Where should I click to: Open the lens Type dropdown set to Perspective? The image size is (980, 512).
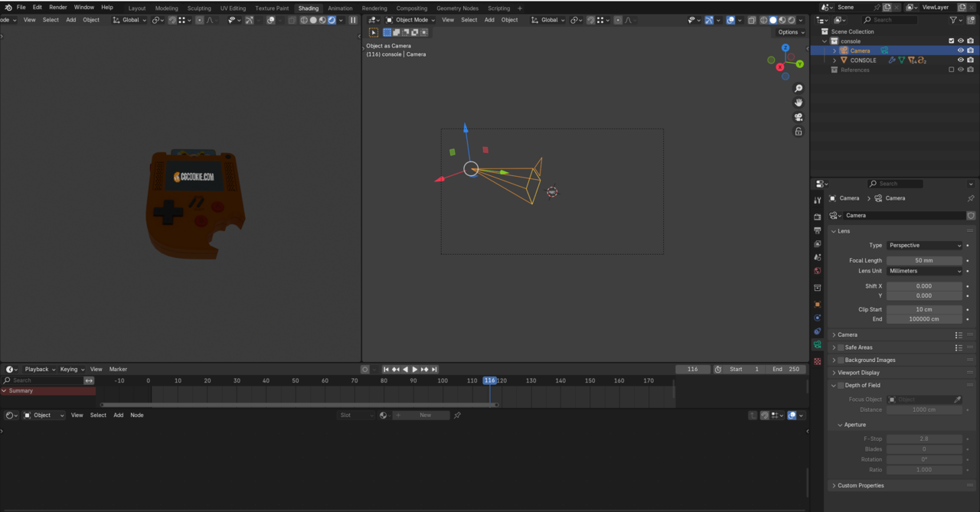pyautogui.click(x=924, y=246)
